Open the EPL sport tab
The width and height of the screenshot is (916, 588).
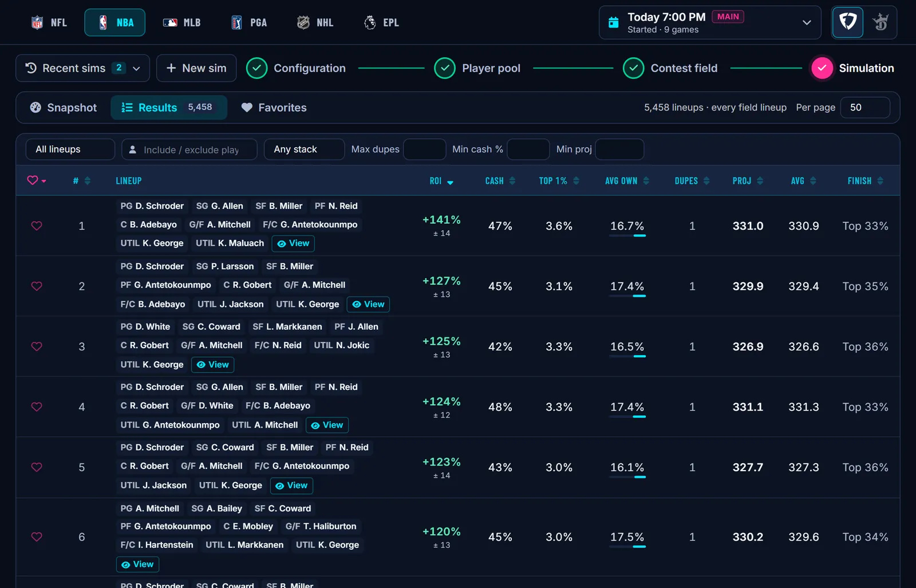point(381,23)
